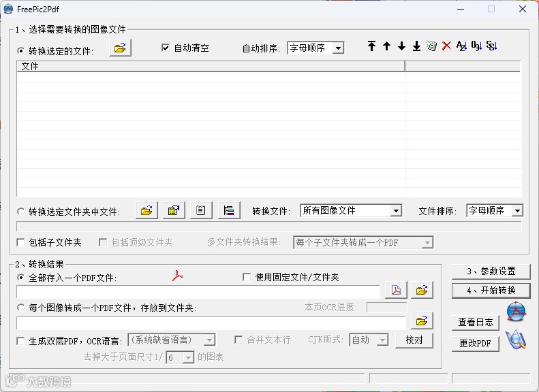Screen dimensions: 539x392
Task: Click 3、参数设置 button
Action: tap(491, 272)
